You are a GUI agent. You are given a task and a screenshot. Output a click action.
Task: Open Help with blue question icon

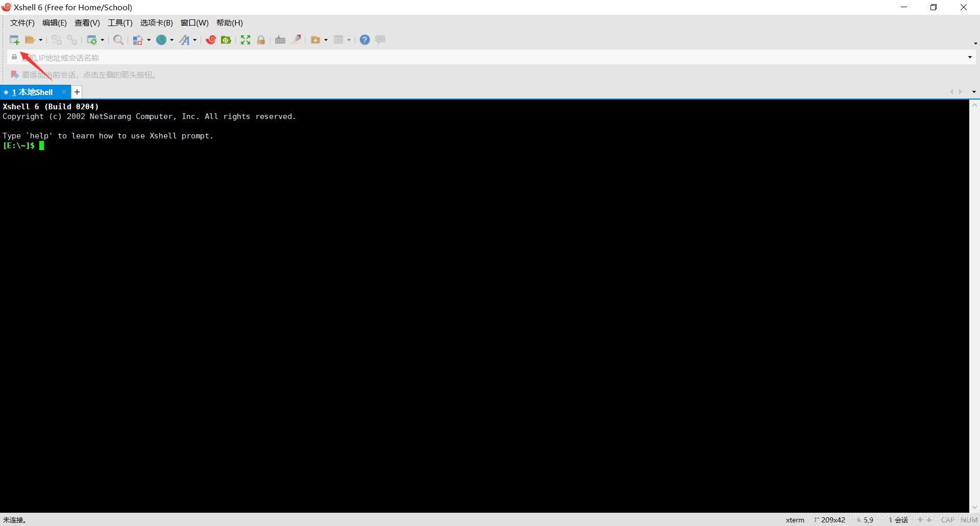(365, 40)
